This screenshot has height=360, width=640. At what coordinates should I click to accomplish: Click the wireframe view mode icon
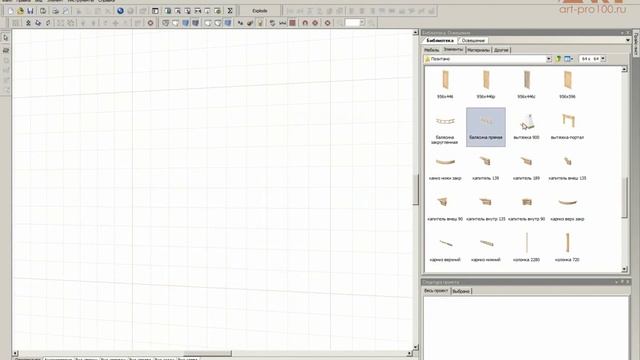165,23
